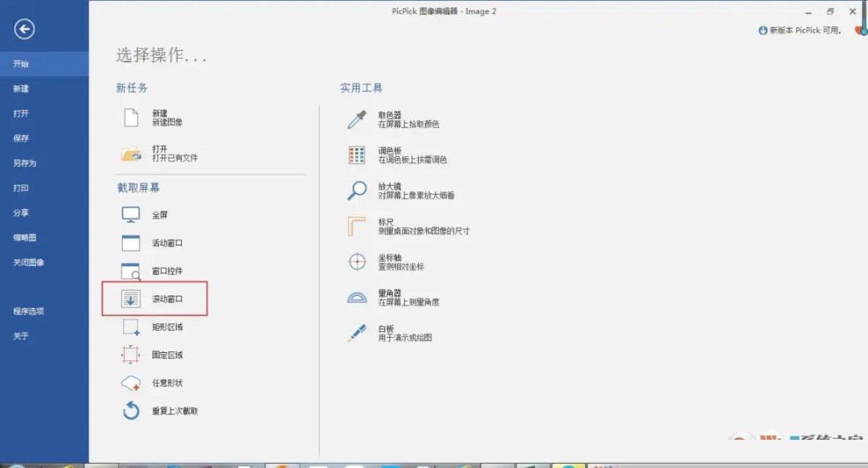Click the Open existing file folder icon
Viewport: 868px width, 468px height.
pos(131,154)
